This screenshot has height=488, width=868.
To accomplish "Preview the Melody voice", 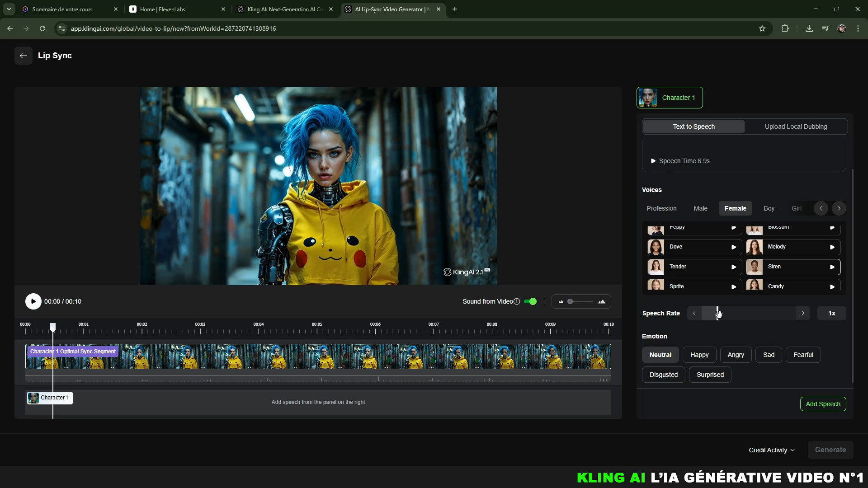I will (832, 247).
